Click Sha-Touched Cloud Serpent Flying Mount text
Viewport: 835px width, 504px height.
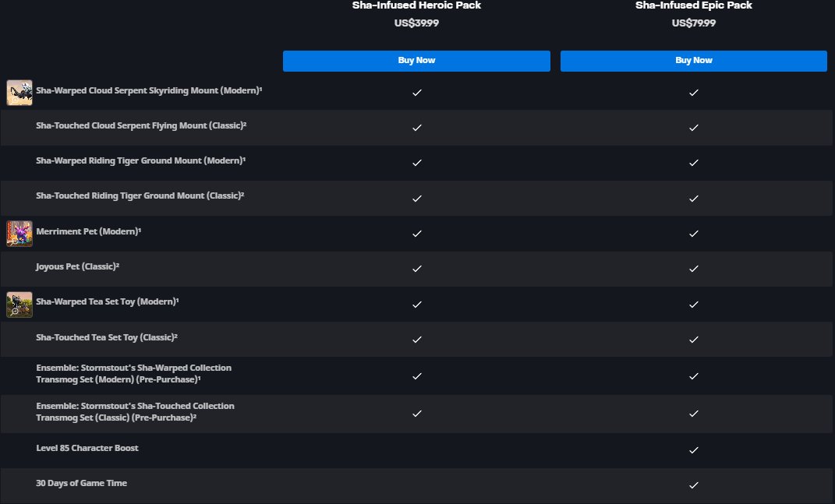141,125
